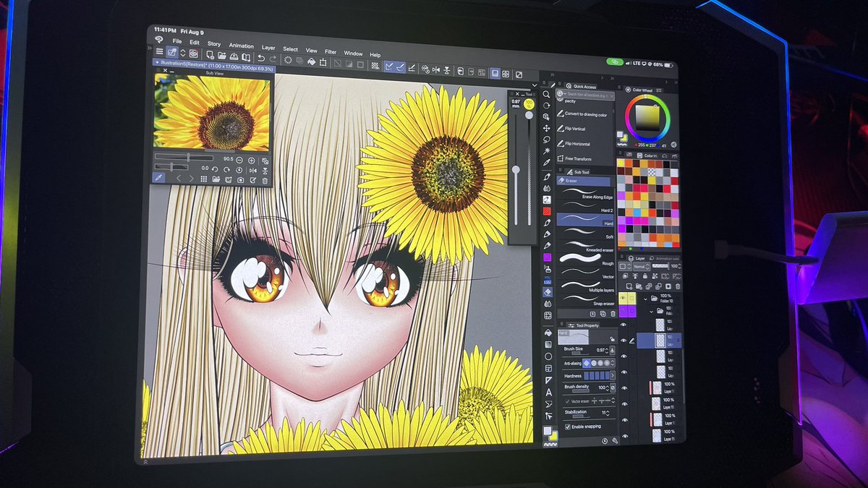Click Brush Size stepper arrows

607,351
